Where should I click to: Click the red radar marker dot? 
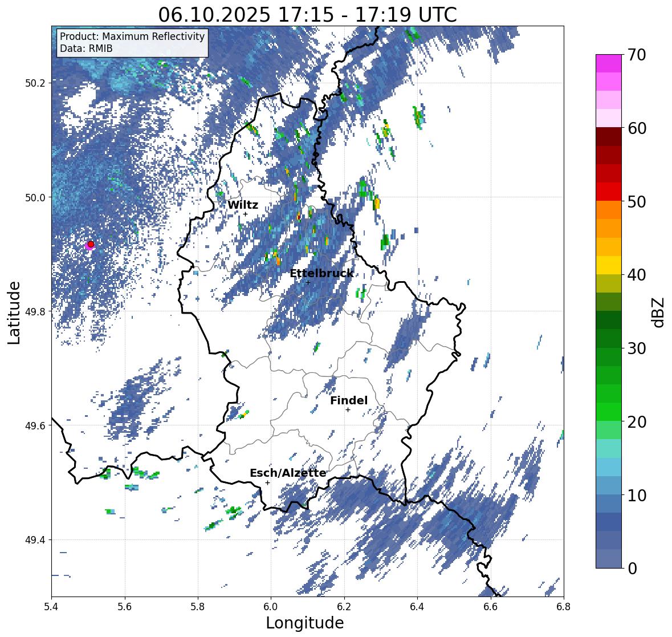pyautogui.click(x=91, y=244)
